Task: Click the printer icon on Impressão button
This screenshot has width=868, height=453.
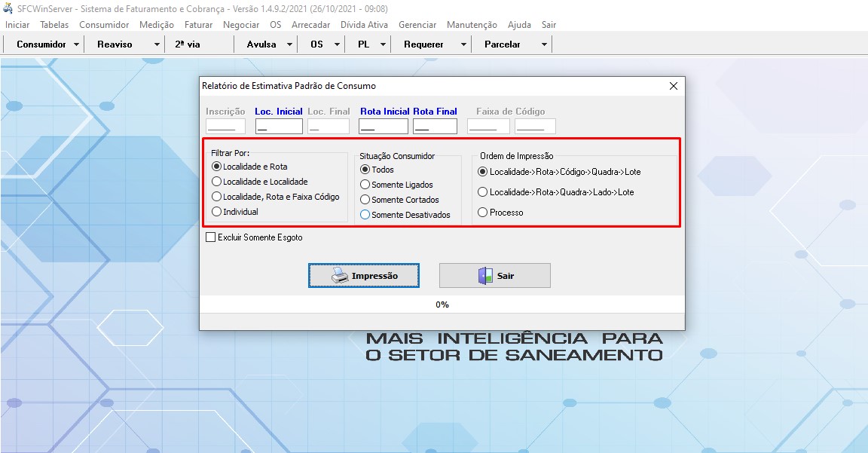Action: coord(340,276)
